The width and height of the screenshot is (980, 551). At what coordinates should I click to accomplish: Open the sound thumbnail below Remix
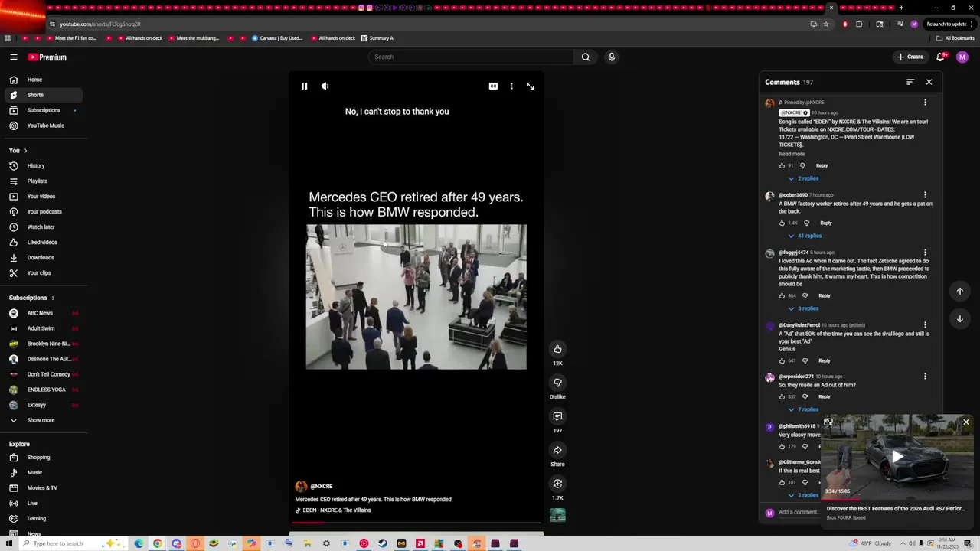click(x=557, y=516)
